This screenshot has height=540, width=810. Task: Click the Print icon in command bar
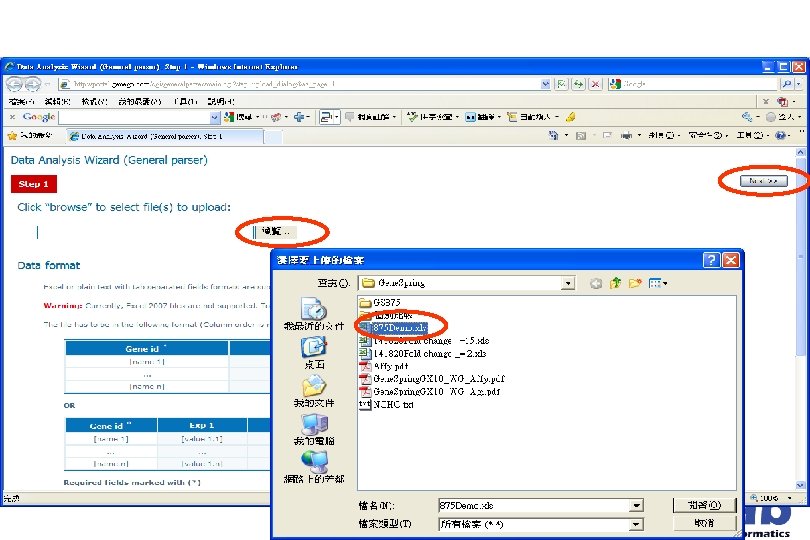[x=626, y=135]
